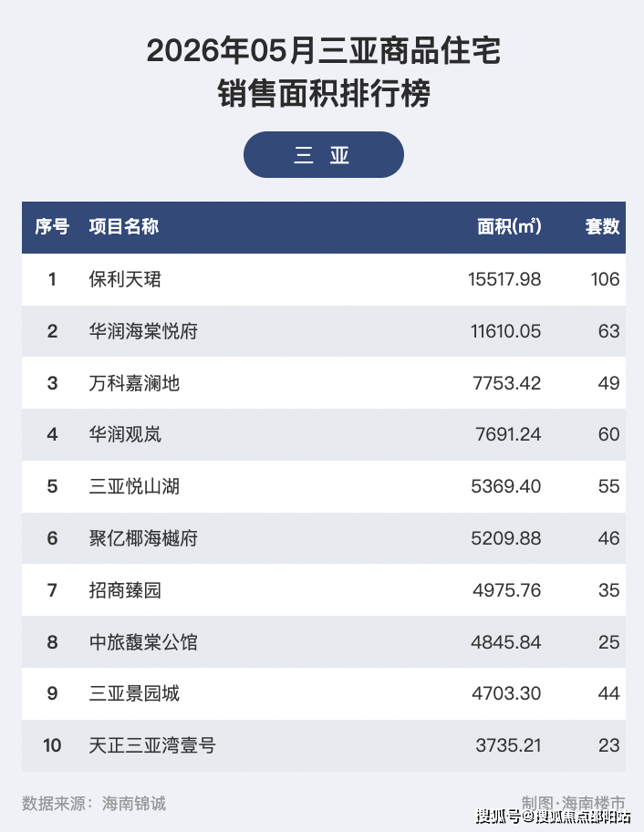Select the 华润海棠悦府 project name
Viewport: 644px width, 832px height.
(143, 331)
